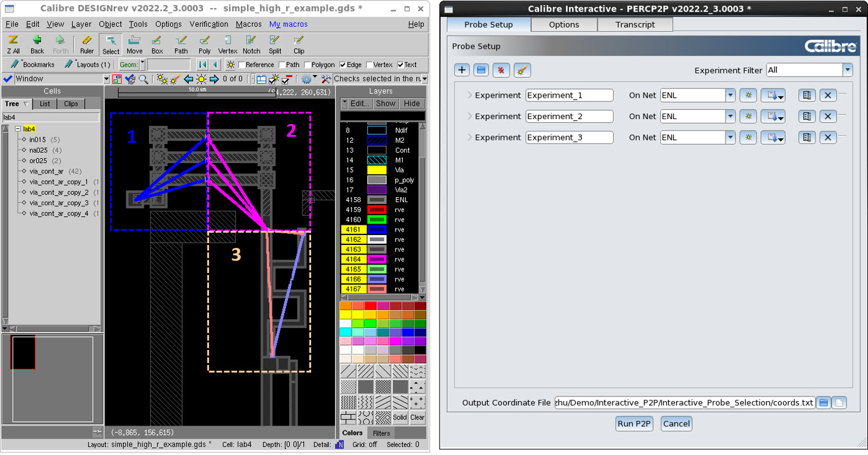Activate the Ruler tool

point(87,44)
